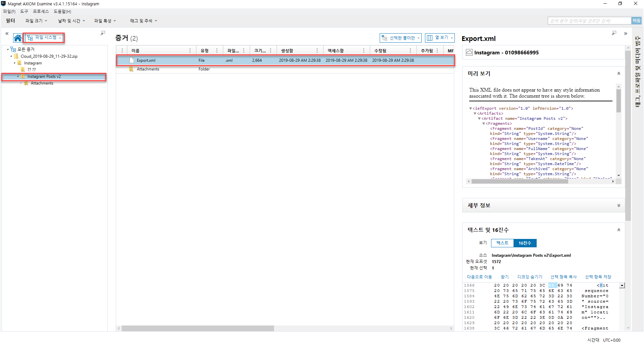Pin the left navigation panel
This screenshot has height=349, width=644.
point(103,33)
